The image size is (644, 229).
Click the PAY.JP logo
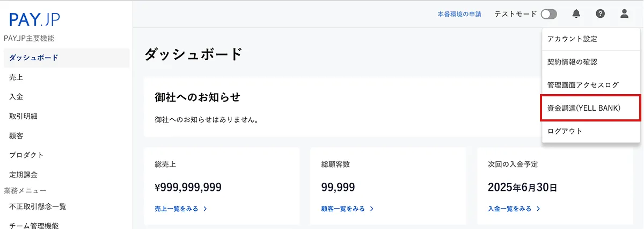click(34, 20)
